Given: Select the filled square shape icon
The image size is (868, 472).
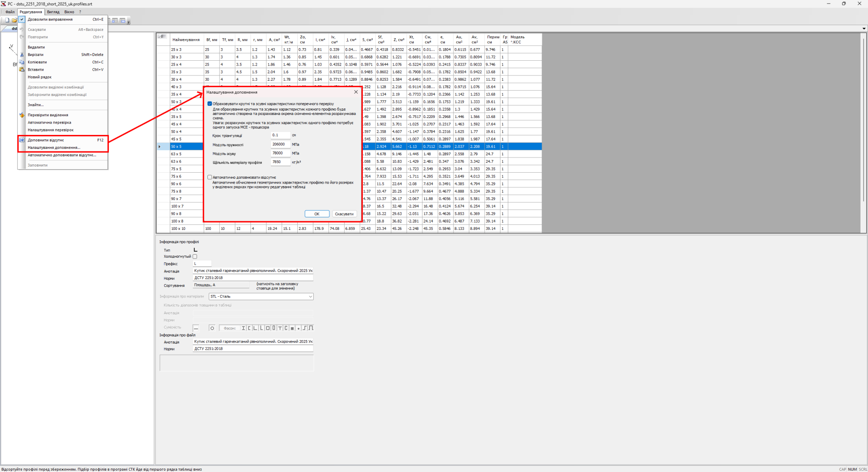Looking at the screenshot, I should 292,328.
